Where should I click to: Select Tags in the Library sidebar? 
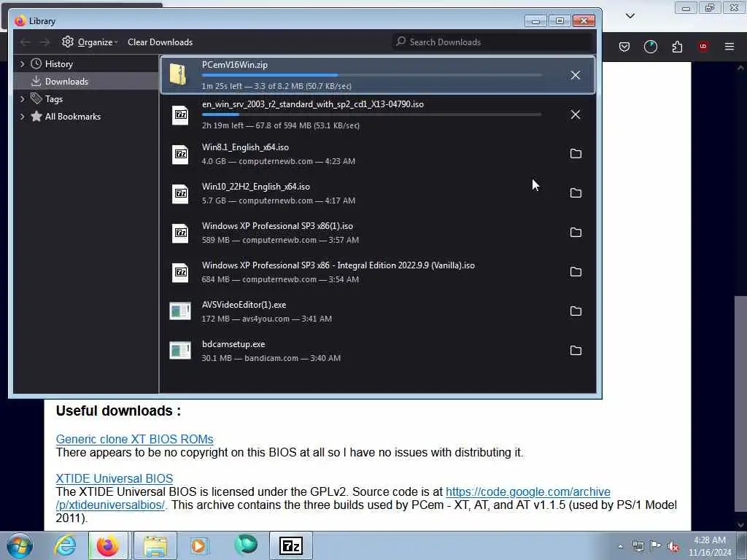coord(54,99)
